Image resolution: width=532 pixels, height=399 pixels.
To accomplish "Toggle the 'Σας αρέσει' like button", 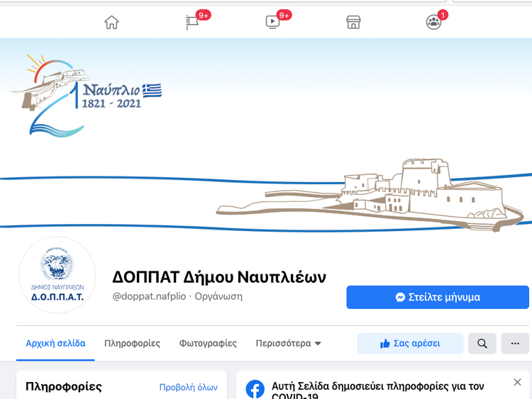I will click(410, 344).
